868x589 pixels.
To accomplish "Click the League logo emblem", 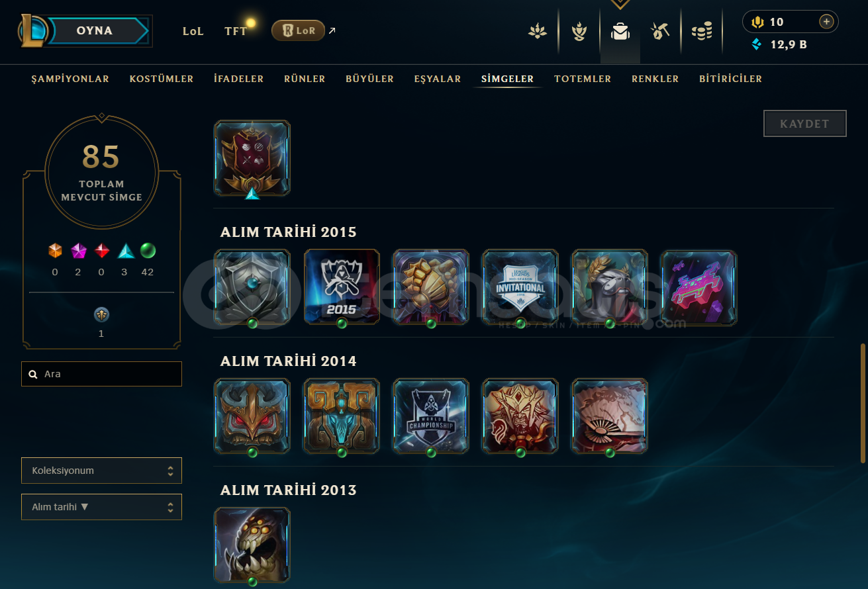I will (33, 30).
